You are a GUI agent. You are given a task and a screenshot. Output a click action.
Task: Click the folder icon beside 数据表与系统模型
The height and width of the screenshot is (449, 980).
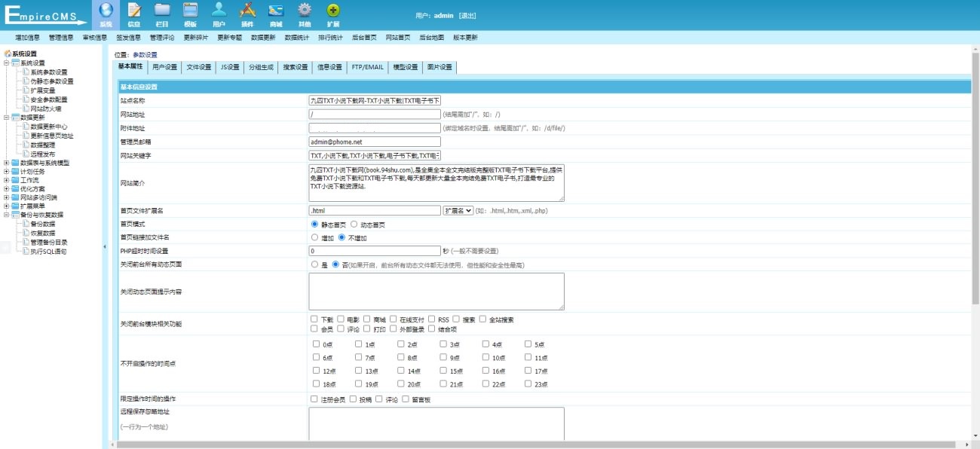point(15,162)
